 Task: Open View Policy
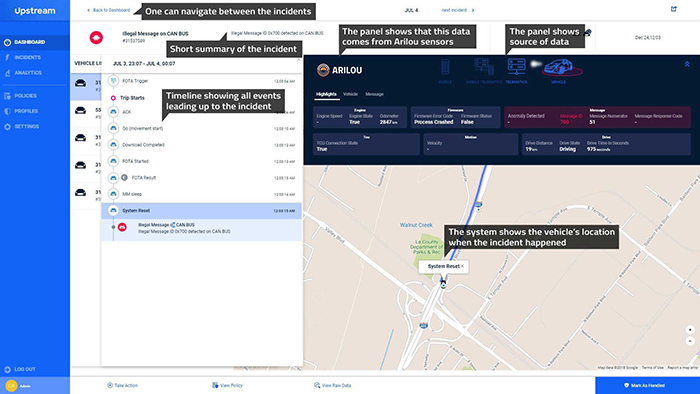[227, 385]
